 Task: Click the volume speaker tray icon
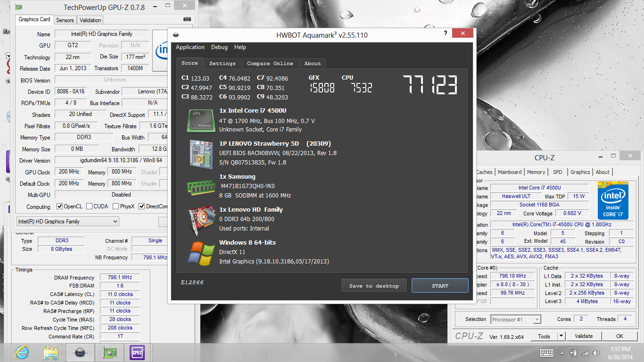click(596, 353)
